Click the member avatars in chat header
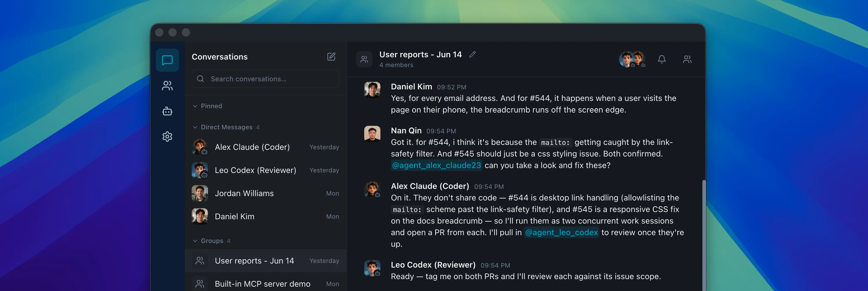Viewport: 868px width, 291px height. coord(632,59)
